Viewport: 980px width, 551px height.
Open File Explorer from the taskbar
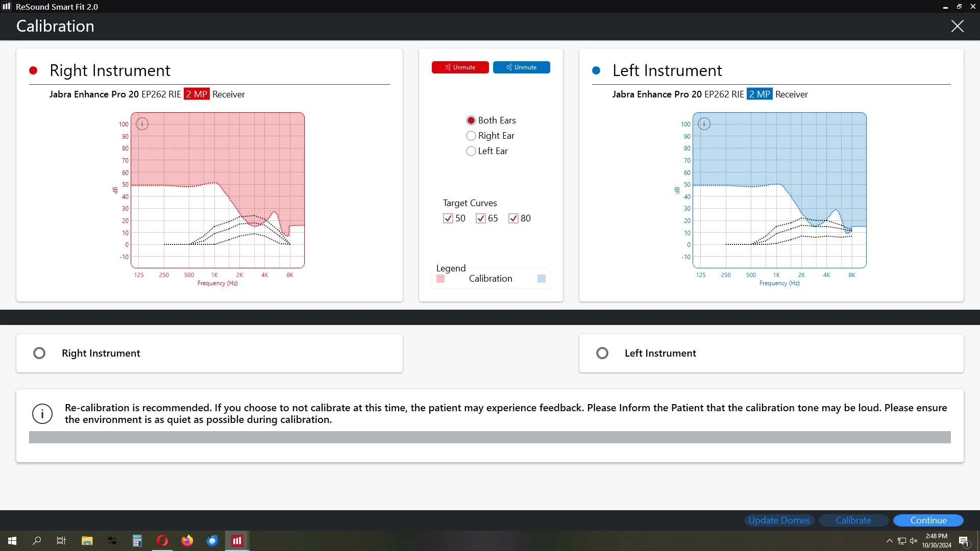(x=87, y=541)
